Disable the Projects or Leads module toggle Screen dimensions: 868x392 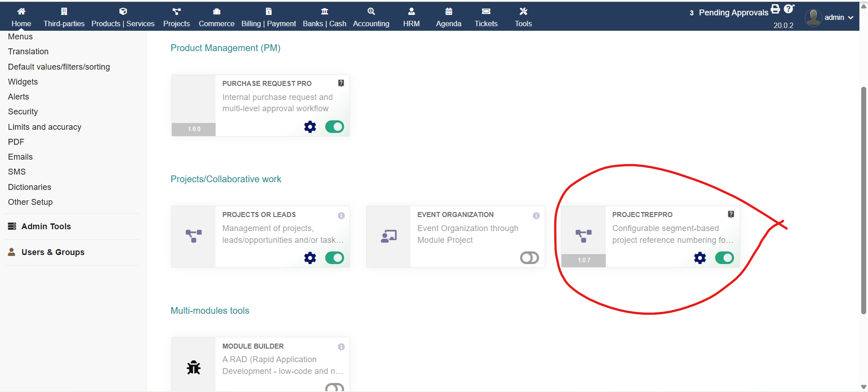pos(335,258)
